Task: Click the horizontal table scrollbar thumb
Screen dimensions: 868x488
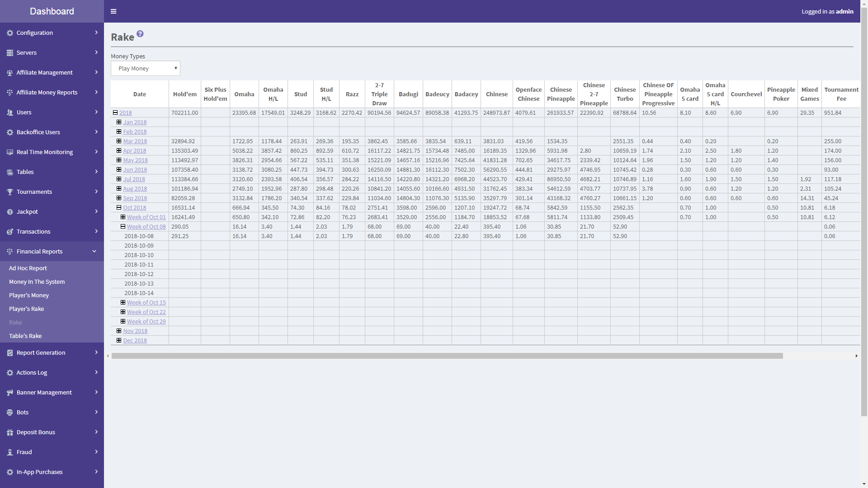Action: 447,356
